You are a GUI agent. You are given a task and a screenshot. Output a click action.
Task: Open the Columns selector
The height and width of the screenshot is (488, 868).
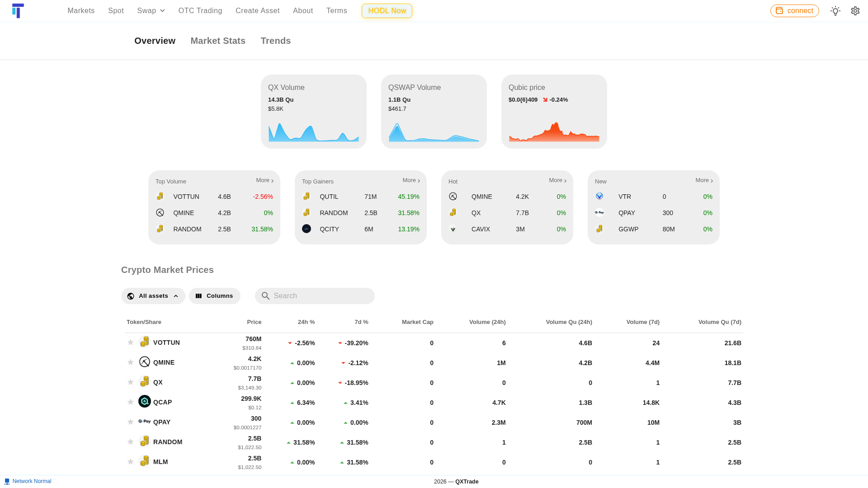point(215,296)
